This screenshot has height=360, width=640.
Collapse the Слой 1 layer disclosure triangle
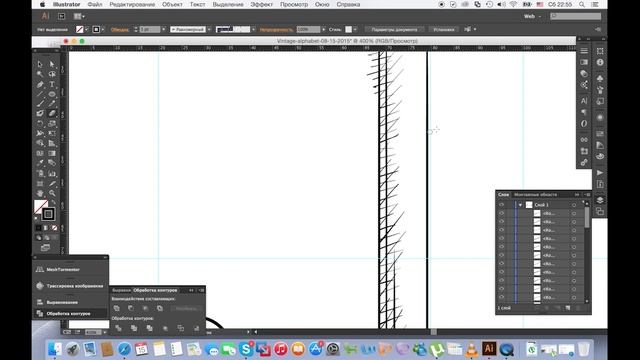520,205
